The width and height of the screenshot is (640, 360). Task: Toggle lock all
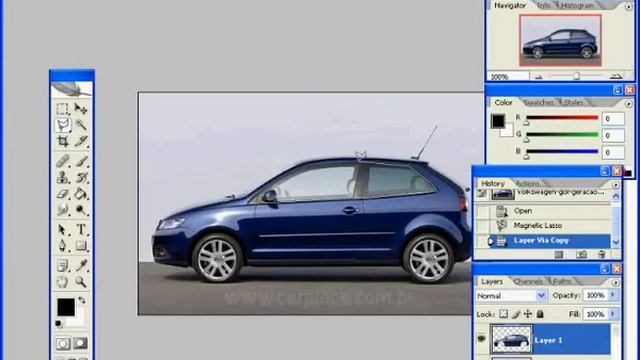540,313
